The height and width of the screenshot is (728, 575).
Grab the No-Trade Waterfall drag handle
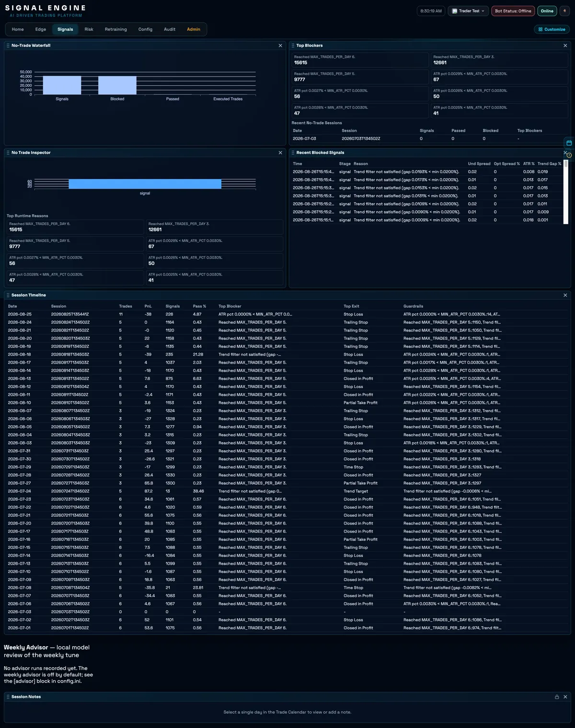coord(8,45)
